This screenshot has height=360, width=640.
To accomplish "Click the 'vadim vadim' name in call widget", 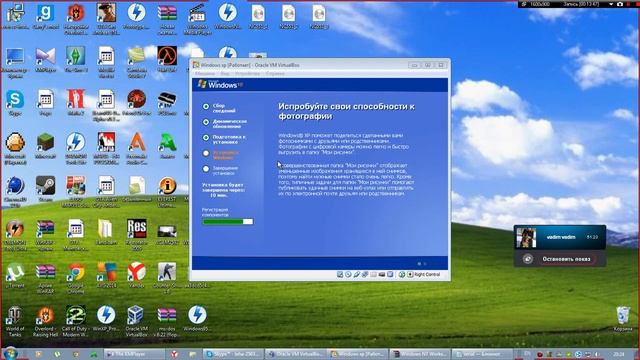I will (x=561, y=237).
